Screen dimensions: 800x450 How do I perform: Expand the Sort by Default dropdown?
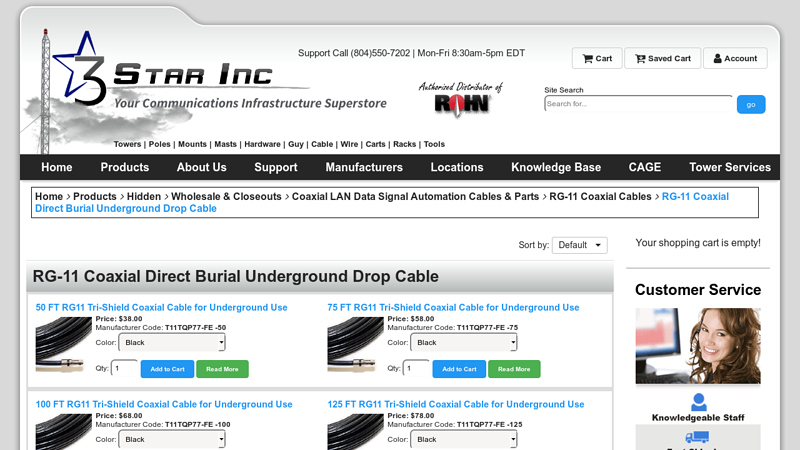coord(579,245)
